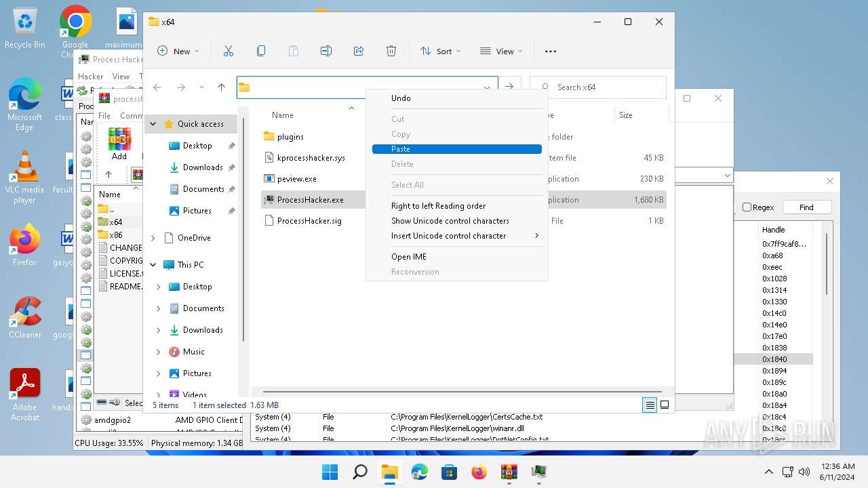Viewport: 868px width, 488px height.
Task: Select Pictures under Quick access
Action: (197, 211)
